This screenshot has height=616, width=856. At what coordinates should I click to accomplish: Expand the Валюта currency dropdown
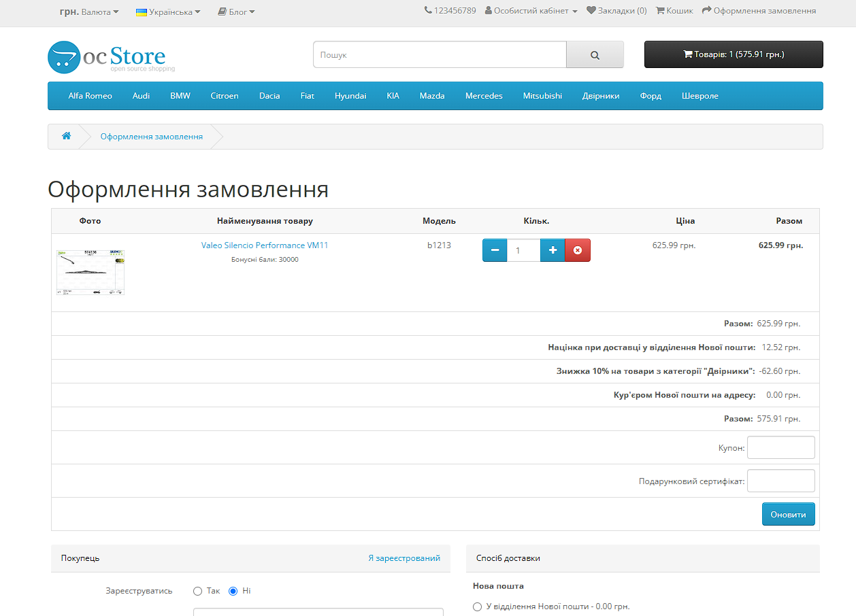click(x=89, y=12)
